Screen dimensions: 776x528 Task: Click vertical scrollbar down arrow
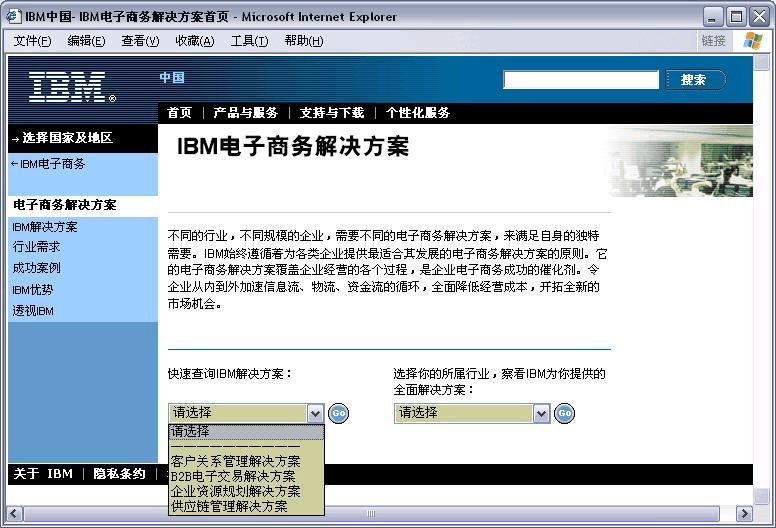click(762, 496)
